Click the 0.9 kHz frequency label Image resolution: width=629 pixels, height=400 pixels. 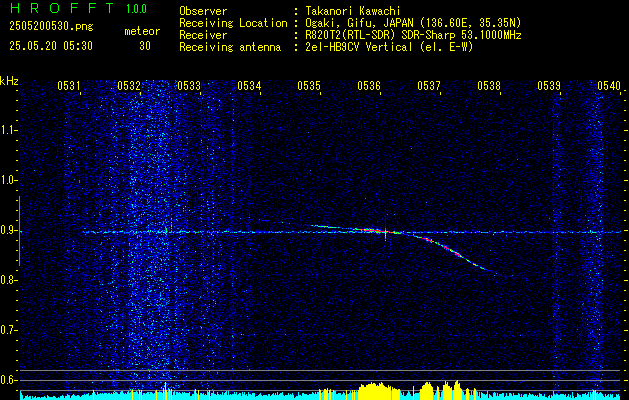click(x=8, y=230)
